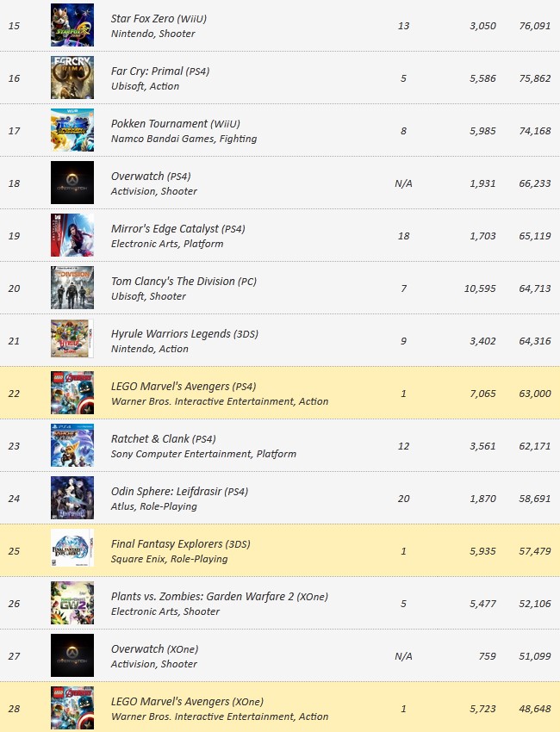560x732 pixels.
Task: Click the Mirror's Edge Catalyst cover art
Action: 72,235
